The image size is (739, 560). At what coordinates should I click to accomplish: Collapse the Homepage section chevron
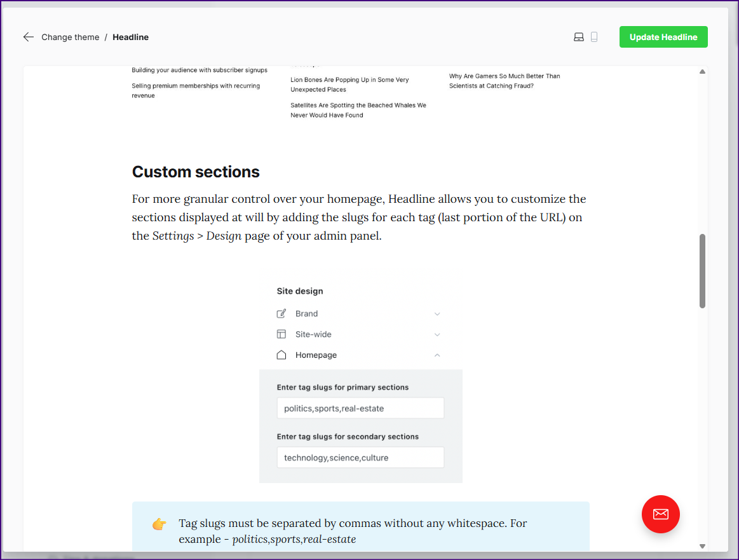[x=437, y=355]
